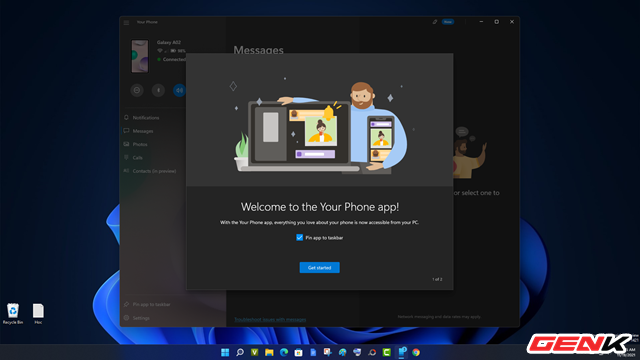Screen dimensions: 640x360
Task: Click the Your Phone icon on the taskbar
Action: pos(402,352)
